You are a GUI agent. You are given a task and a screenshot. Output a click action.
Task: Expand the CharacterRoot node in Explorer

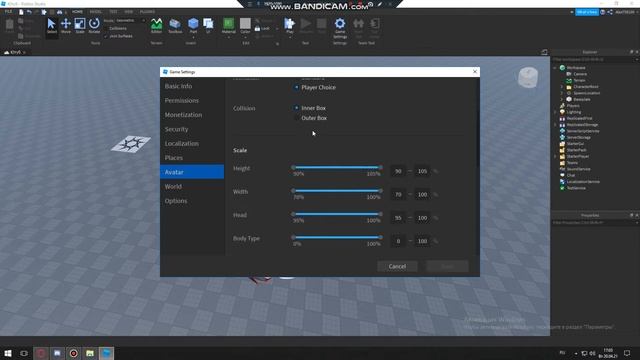pos(562,87)
